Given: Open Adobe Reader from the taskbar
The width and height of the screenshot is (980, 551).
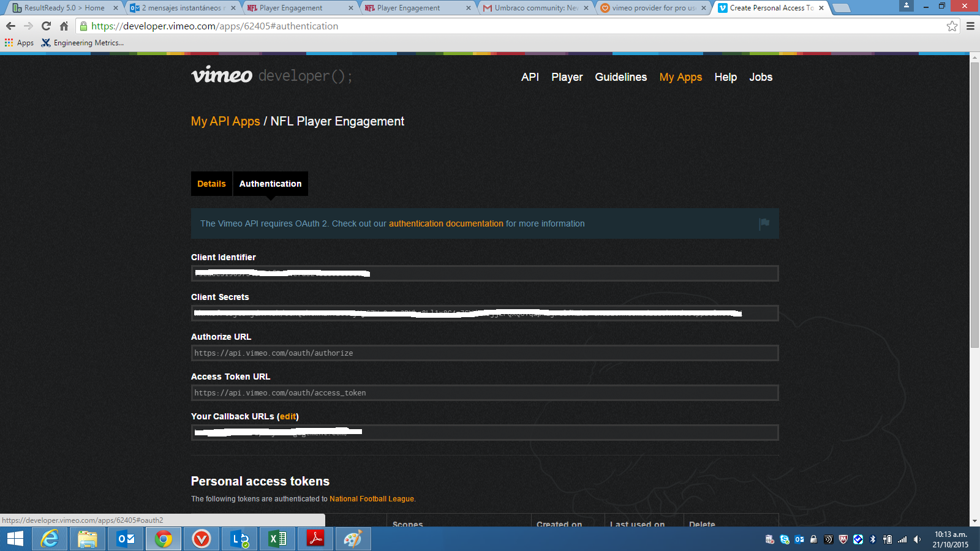Looking at the screenshot, I should point(315,539).
